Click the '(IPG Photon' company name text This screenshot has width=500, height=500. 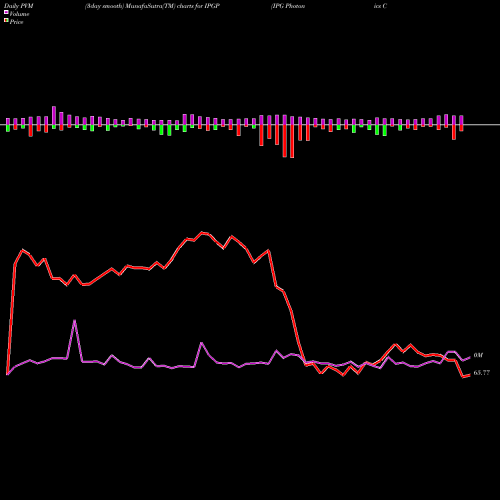[x=288, y=6]
